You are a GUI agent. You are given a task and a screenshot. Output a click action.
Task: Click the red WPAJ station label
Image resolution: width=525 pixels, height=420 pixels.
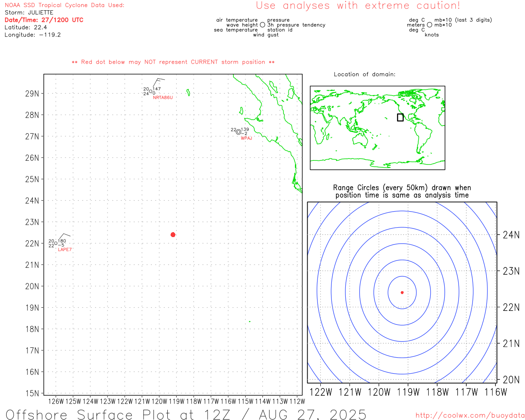coord(247,138)
